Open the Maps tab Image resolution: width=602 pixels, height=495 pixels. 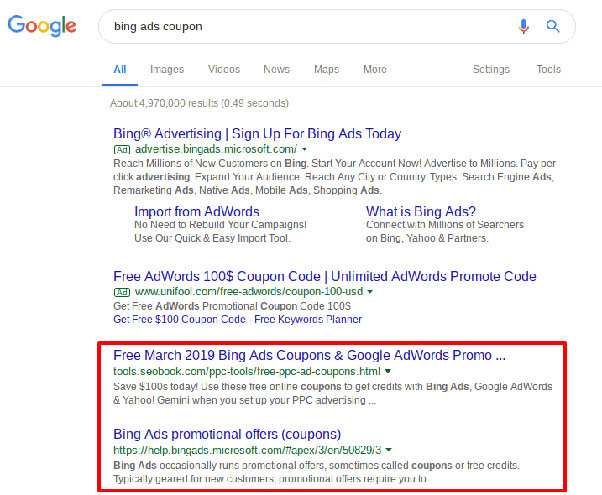[326, 70]
